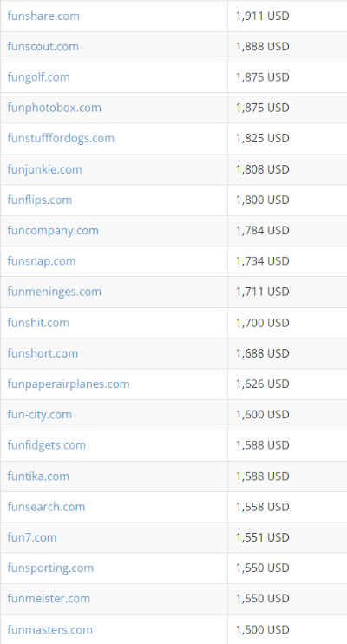
Task: Open the funshare.com domain link
Action: pyautogui.click(x=43, y=16)
